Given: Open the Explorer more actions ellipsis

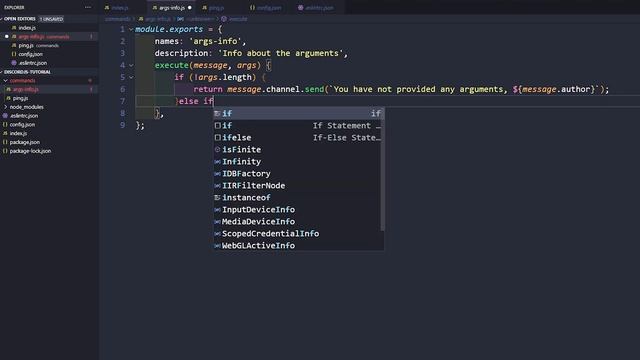Looking at the screenshot, I should 88,7.
